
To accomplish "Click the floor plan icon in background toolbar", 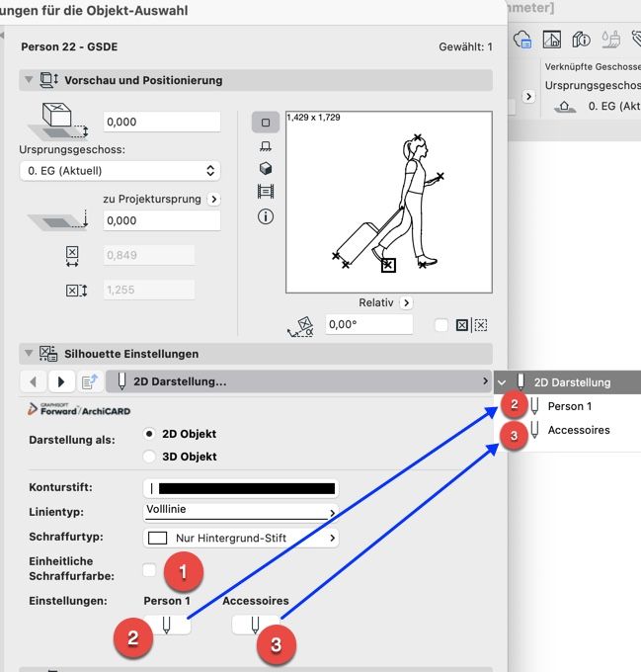I will coord(551,40).
